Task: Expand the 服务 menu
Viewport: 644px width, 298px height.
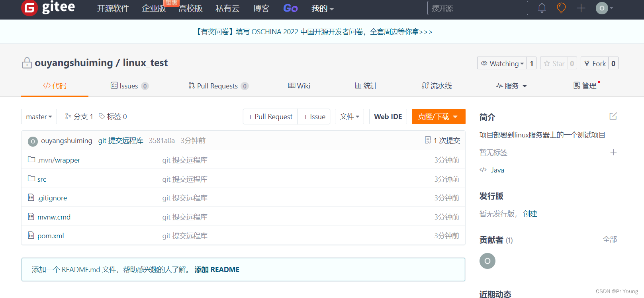Action: click(x=511, y=86)
